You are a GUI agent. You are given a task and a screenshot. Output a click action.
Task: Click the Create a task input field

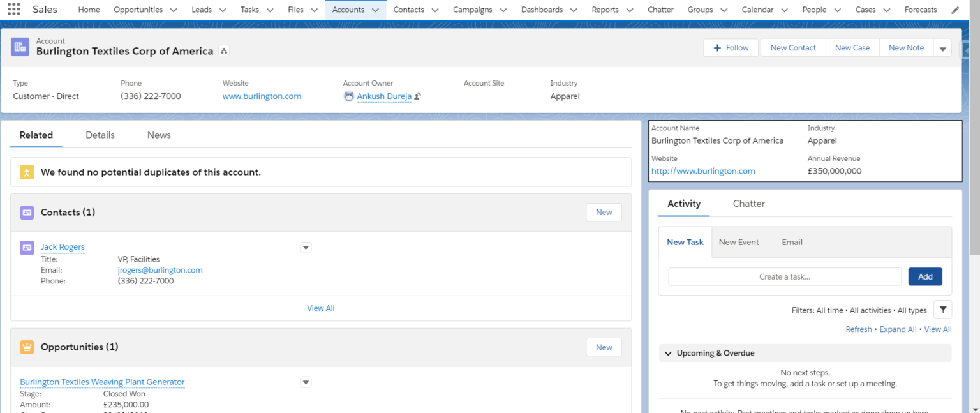785,276
